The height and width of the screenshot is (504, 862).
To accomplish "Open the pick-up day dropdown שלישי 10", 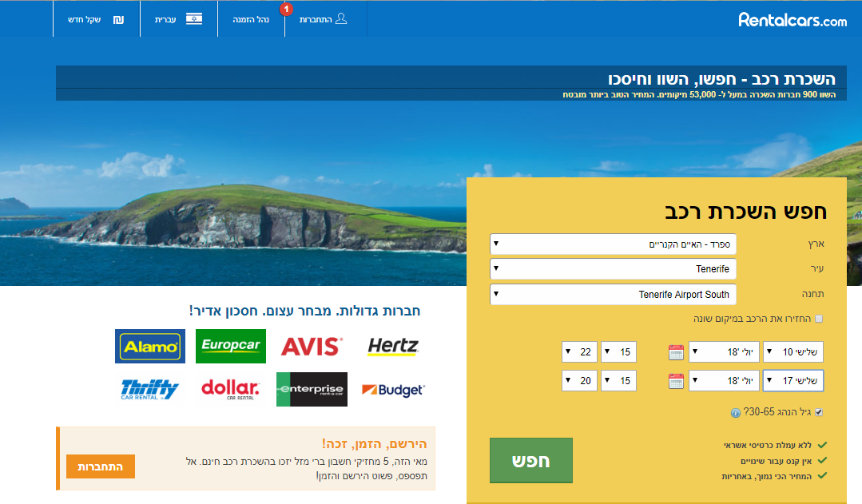I will [x=792, y=352].
